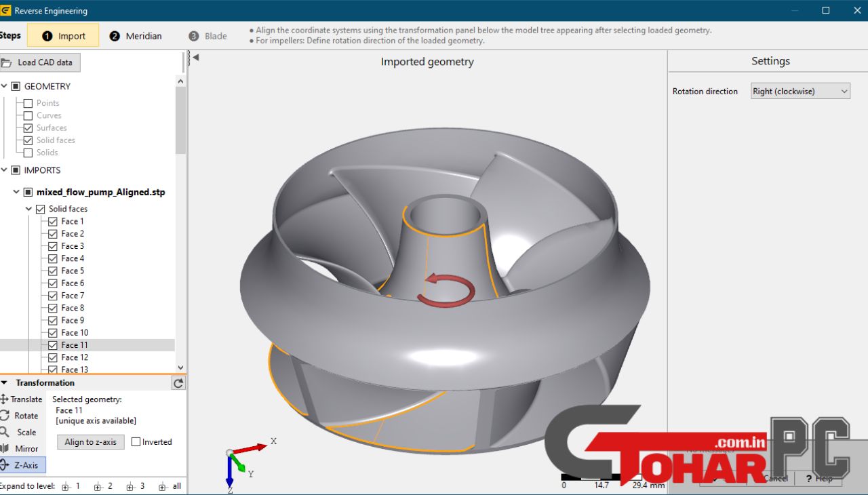868x495 pixels.
Task: Enable the Curves geometry checkbox
Action: click(28, 115)
